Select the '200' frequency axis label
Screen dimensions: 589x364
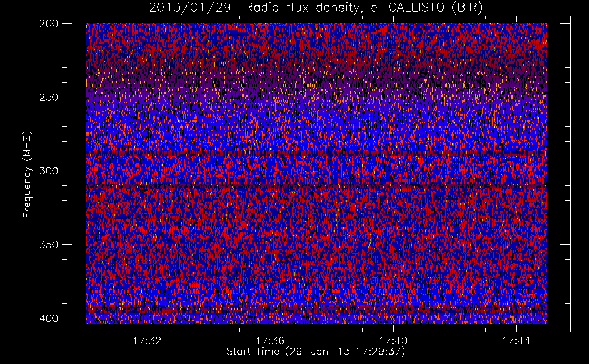48,24
